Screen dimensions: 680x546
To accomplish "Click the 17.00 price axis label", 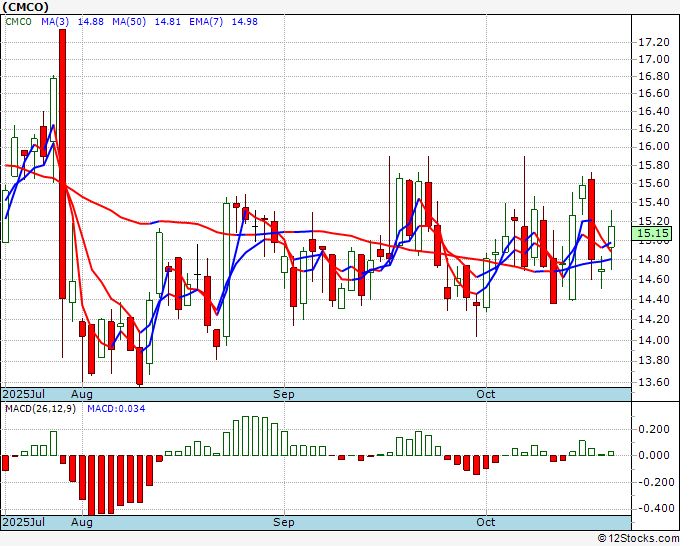I will [654, 59].
